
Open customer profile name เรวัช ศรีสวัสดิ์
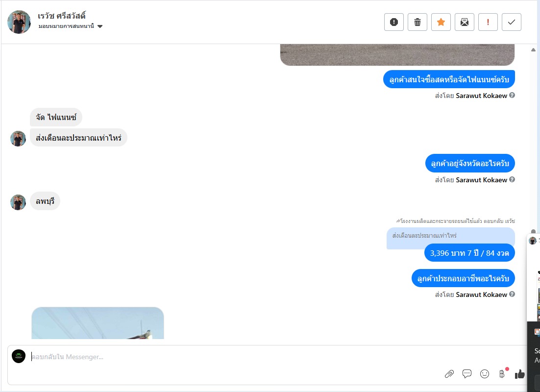point(62,16)
